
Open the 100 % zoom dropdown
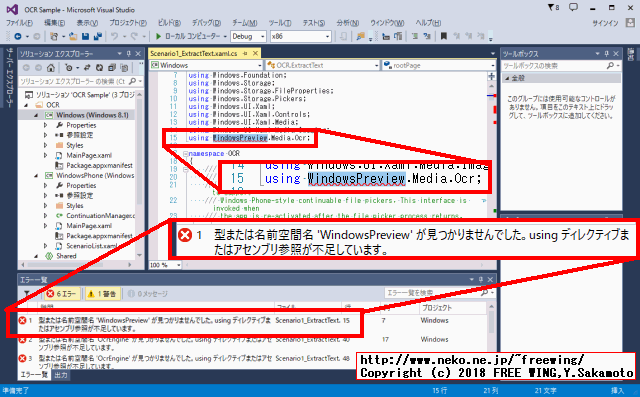pyautogui.click(x=165, y=265)
